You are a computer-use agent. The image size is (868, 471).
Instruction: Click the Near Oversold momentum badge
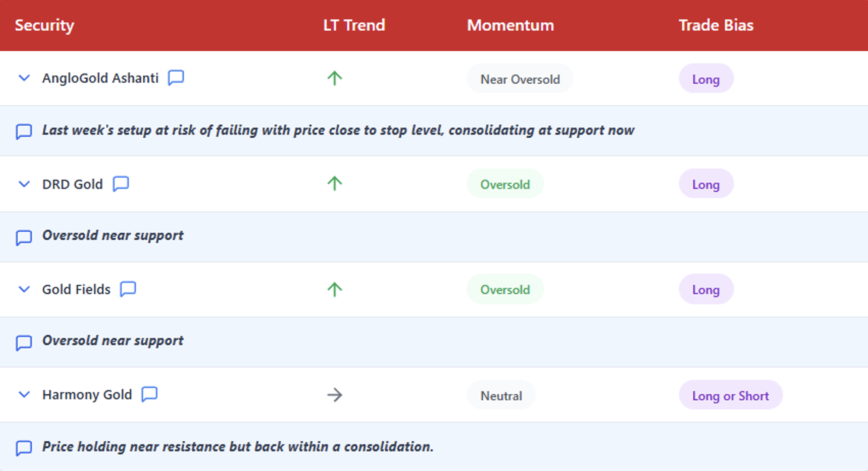click(520, 79)
